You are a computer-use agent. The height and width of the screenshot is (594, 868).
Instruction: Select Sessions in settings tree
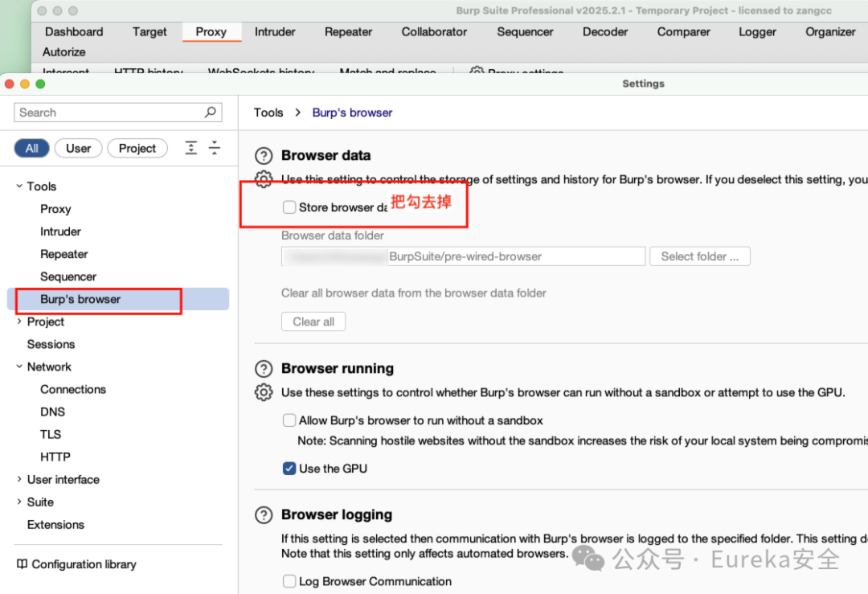[x=51, y=344]
